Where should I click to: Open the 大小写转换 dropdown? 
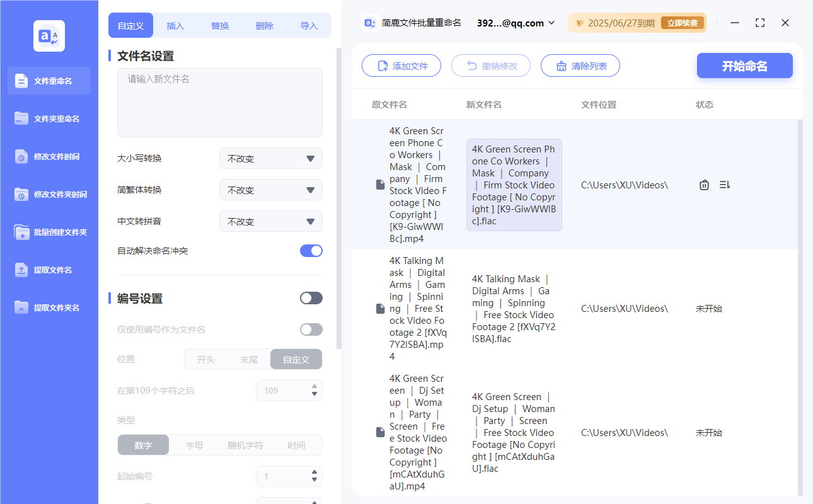pyautogui.click(x=270, y=158)
